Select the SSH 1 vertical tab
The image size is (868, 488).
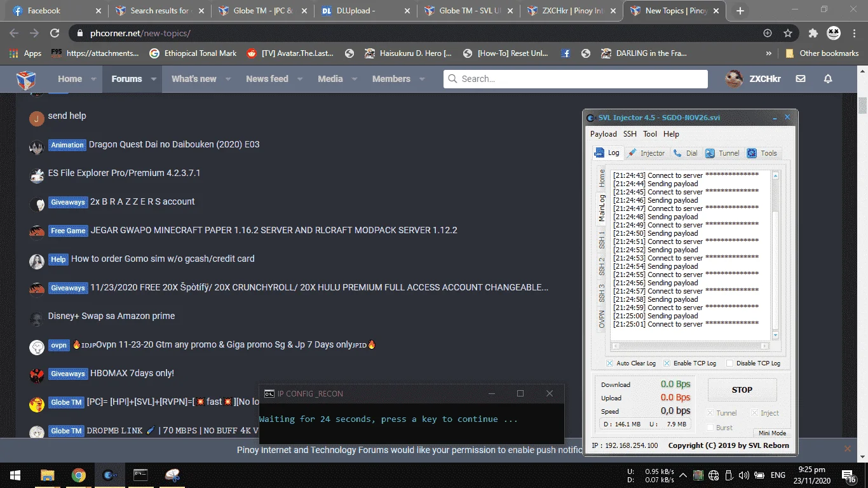[602, 240]
